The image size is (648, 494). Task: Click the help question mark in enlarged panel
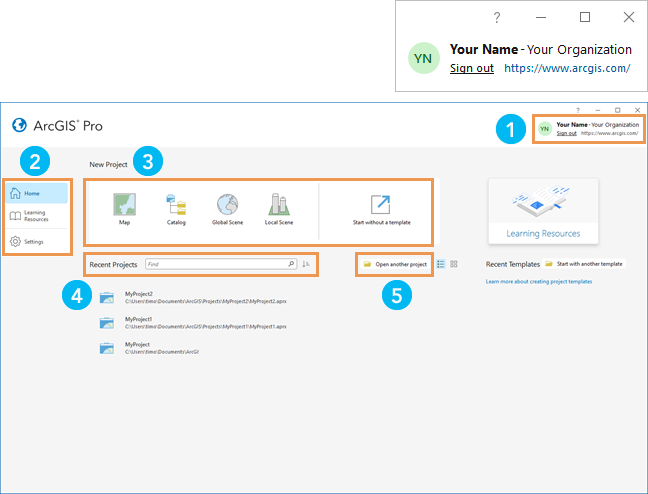click(497, 17)
